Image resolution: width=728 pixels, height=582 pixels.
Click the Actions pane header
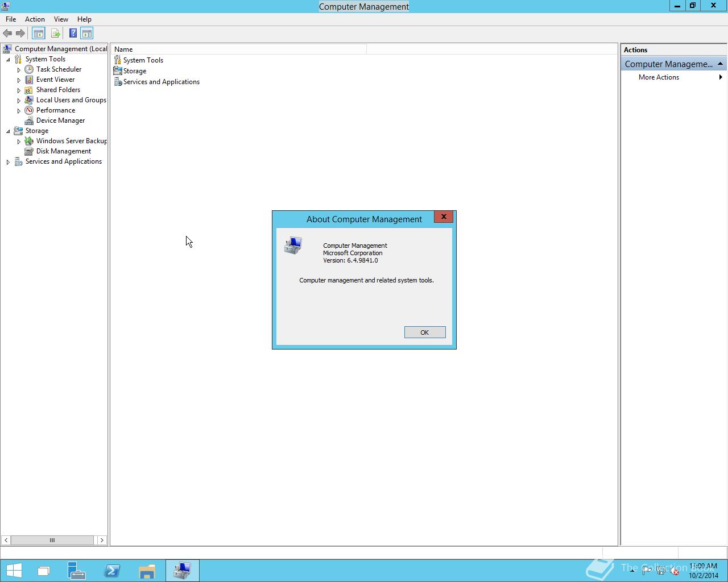pos(673,50)
